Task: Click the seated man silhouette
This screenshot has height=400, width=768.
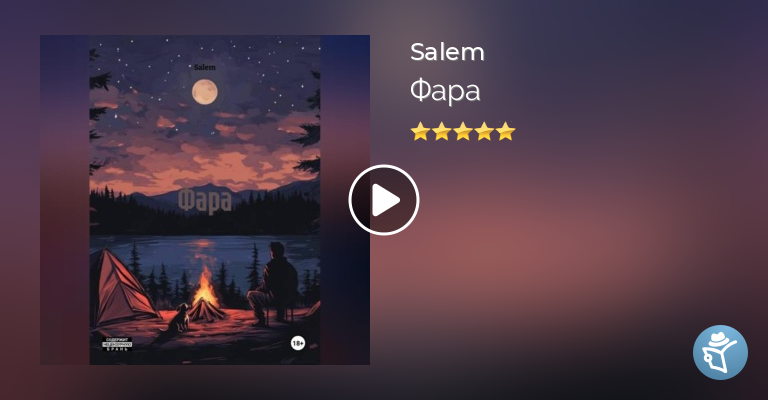Action: pyautogui.click(x=274, y=284)
